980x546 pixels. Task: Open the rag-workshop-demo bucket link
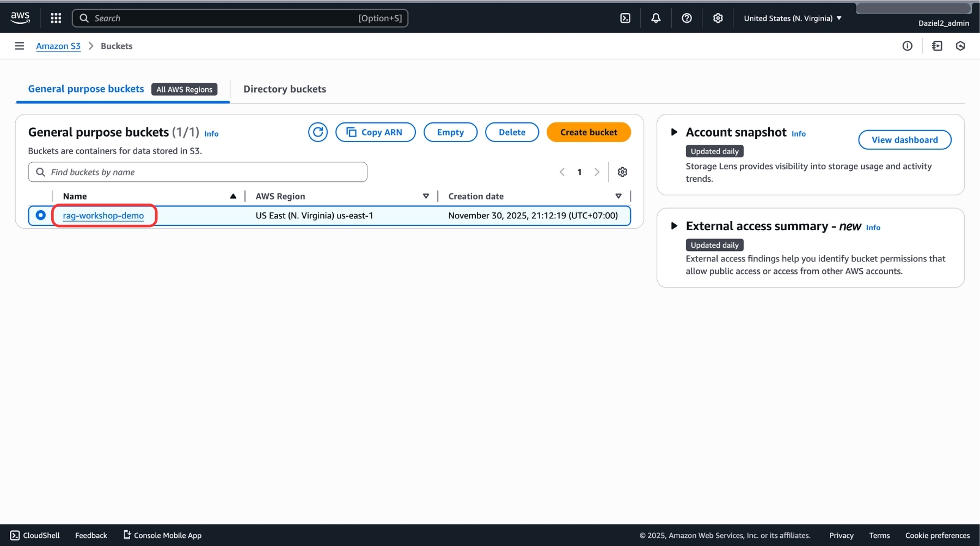point(103,216)
